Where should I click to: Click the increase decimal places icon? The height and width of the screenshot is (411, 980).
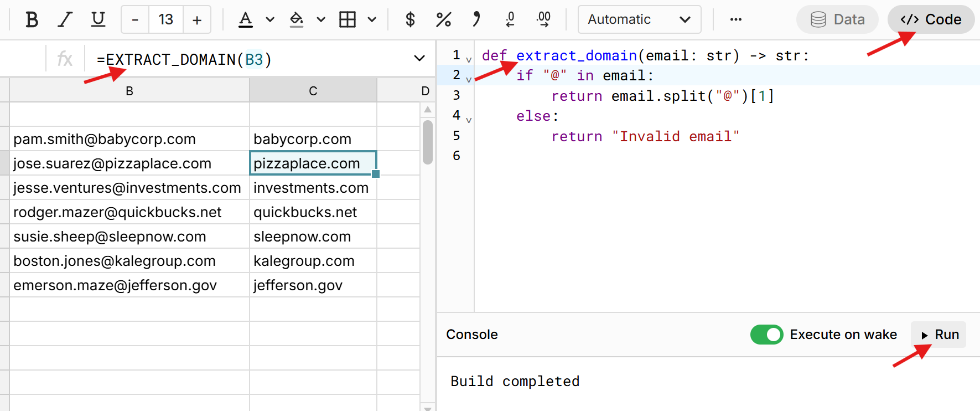[x=543, y=20]
